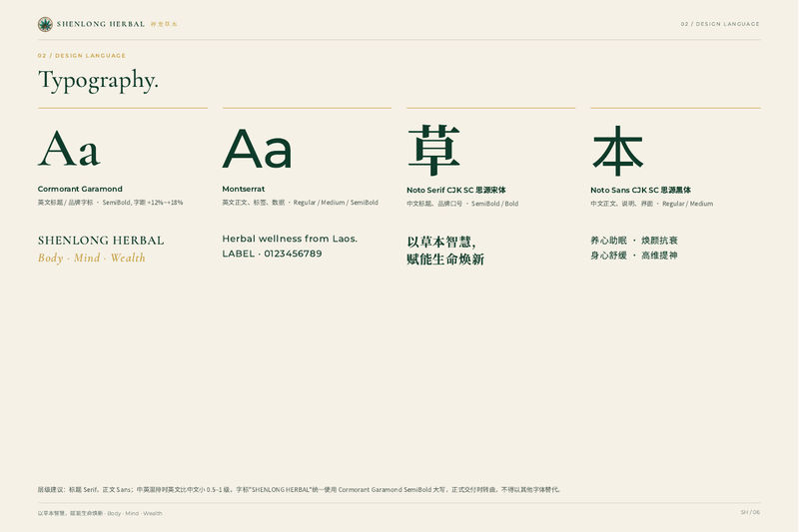Click the gold italic "Body · Mind · Wealth" sample
This screenshot has width=799, height=532.
pyautogui.click(x=92, y=259)
